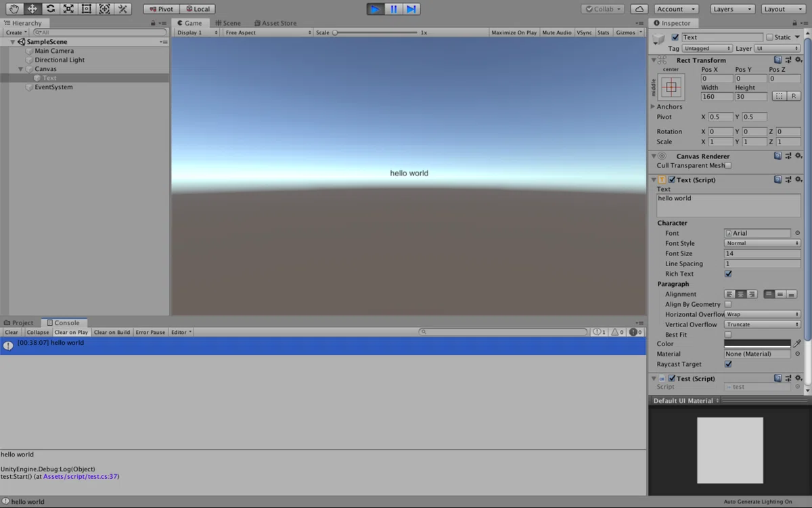Viewport: 812px width, 508px height.
Task: Open the Gizmos dropdown
Action: point(629,33)
